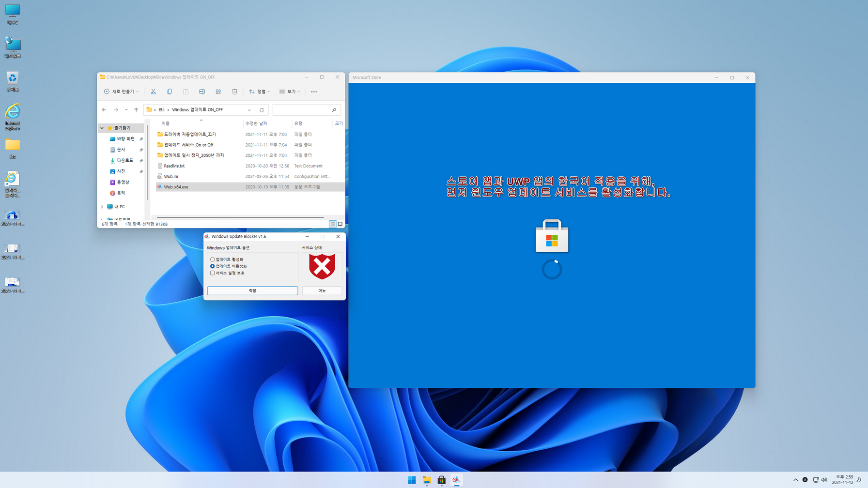
Task: Collapse the 즐겨찾기 tree section
Action: (x=102, y=128)
